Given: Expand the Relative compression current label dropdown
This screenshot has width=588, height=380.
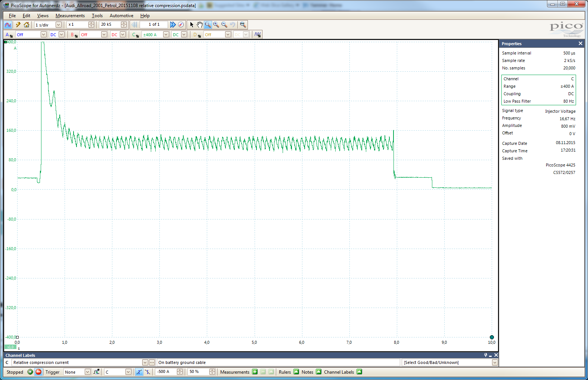Looking at the screenshot, I should [x=145, y=362].
